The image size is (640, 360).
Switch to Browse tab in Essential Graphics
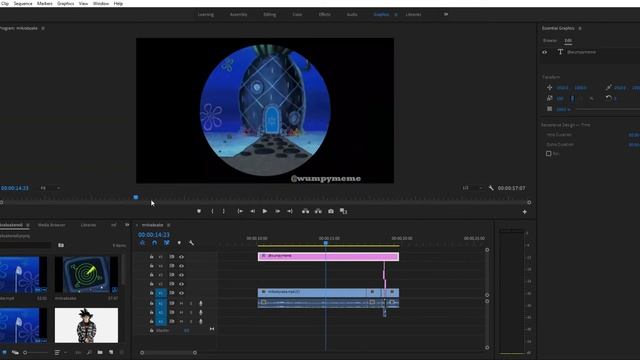point(549,40)
